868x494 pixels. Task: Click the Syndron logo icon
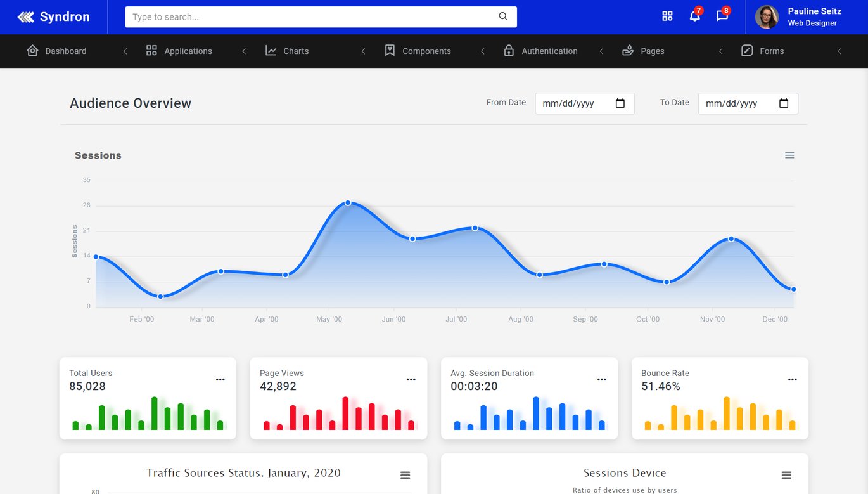coord(26,17)
